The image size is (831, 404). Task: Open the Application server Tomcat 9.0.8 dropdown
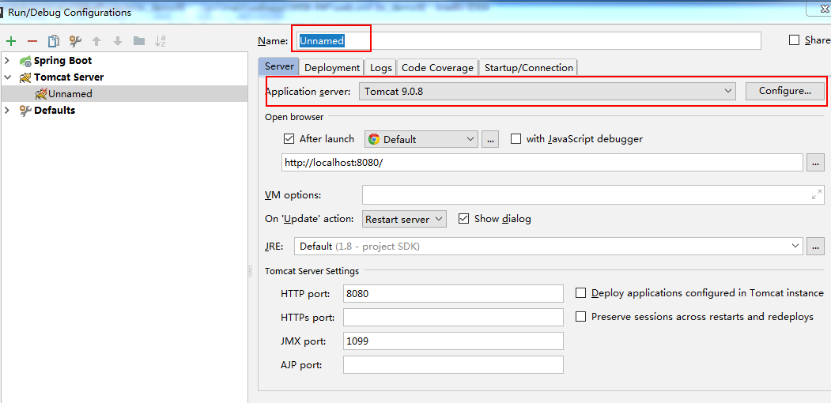pyautogui.click(x=547, y=91)
